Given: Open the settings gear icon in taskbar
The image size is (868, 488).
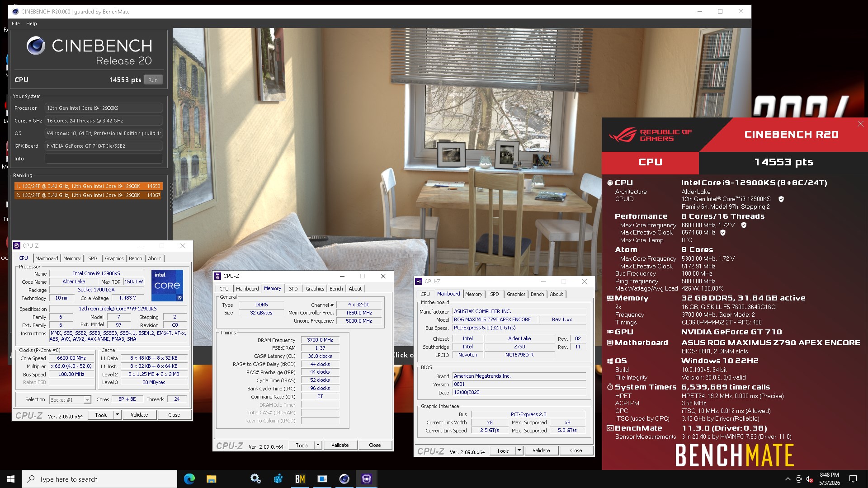Looking at the screenshot, I should 255,479.
